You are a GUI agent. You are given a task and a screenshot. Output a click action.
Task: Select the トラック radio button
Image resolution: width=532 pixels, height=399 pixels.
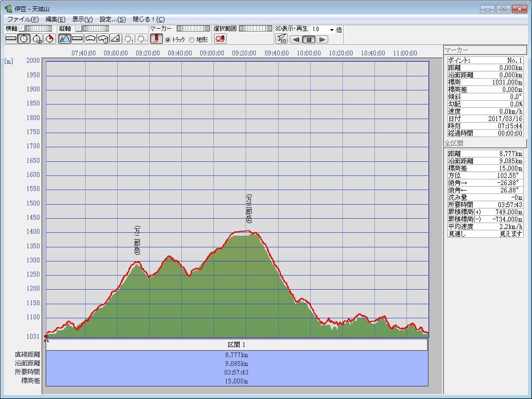(168, 40)
